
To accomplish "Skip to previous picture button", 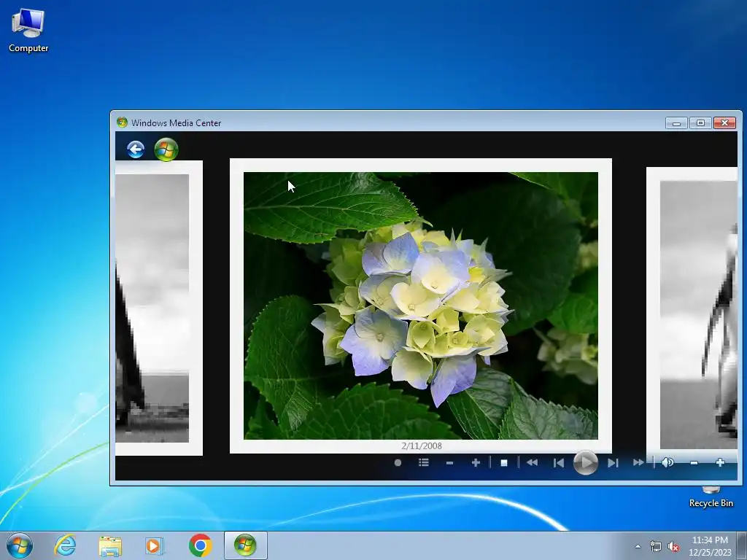I will (x=559, y=463).
